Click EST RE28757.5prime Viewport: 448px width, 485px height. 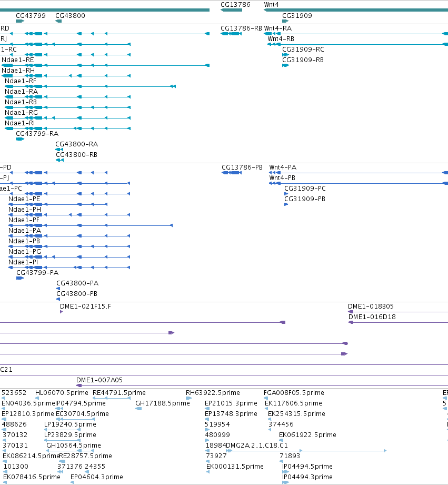click(x=85, y=456)
